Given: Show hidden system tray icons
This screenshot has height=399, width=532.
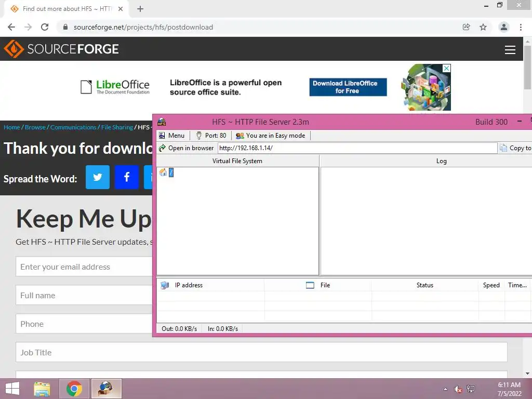Looking at the screenshot, I should (445, 389).
